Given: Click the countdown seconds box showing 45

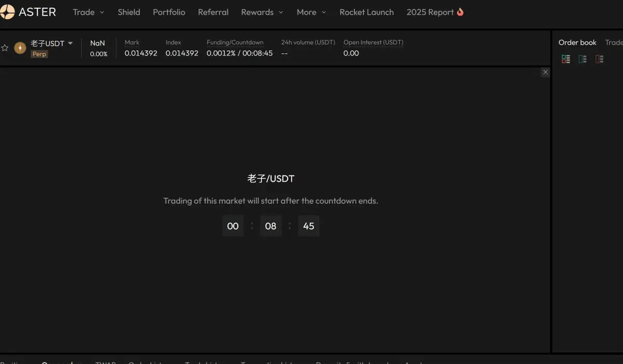Looking at the screenshot, I should pos(308,226).
